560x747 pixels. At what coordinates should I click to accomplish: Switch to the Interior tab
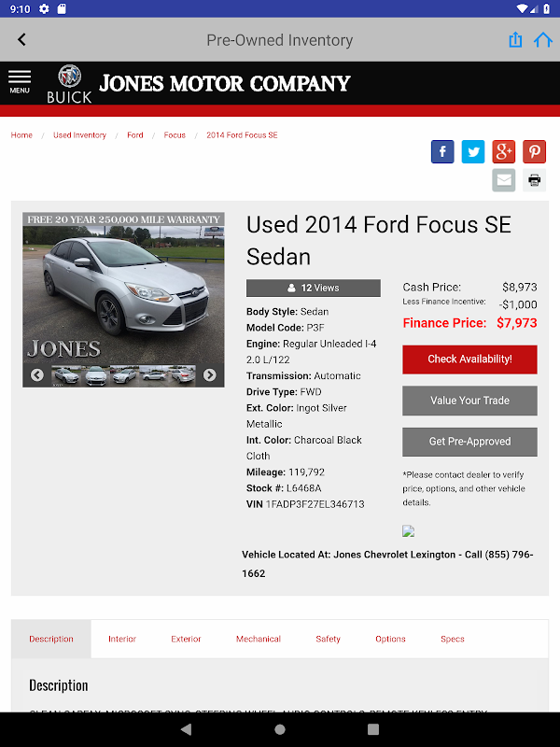click(x=122, y=639)
